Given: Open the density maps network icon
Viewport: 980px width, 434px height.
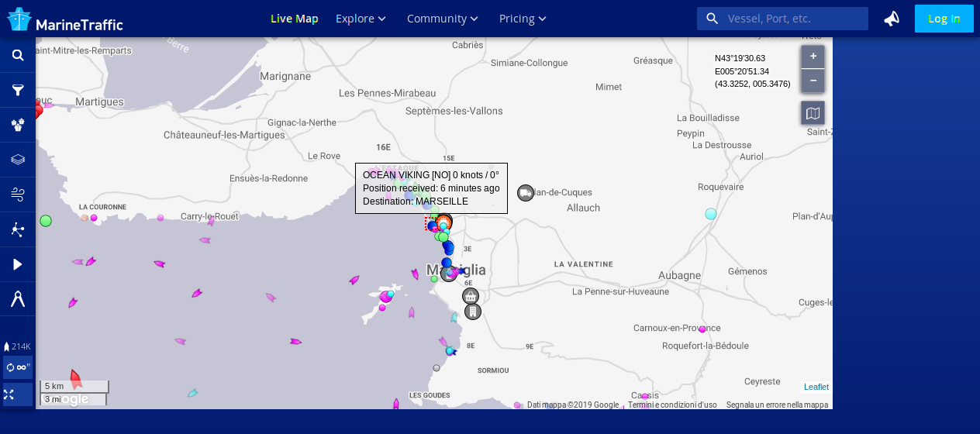Looking at the screenshot, I should tap(18, 229).
